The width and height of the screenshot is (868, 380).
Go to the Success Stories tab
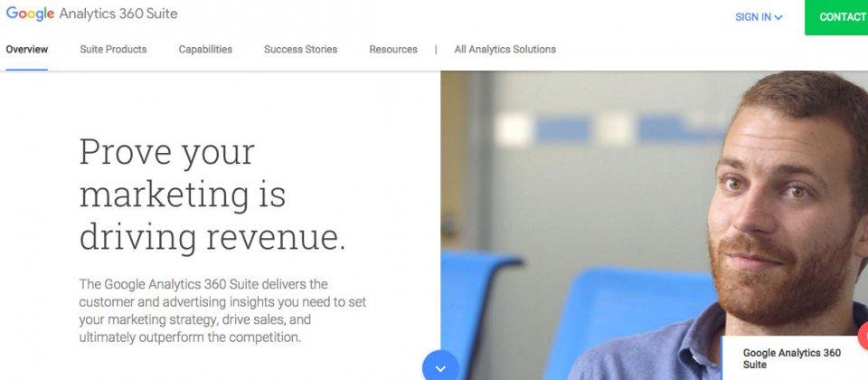(x=300, y=49)
